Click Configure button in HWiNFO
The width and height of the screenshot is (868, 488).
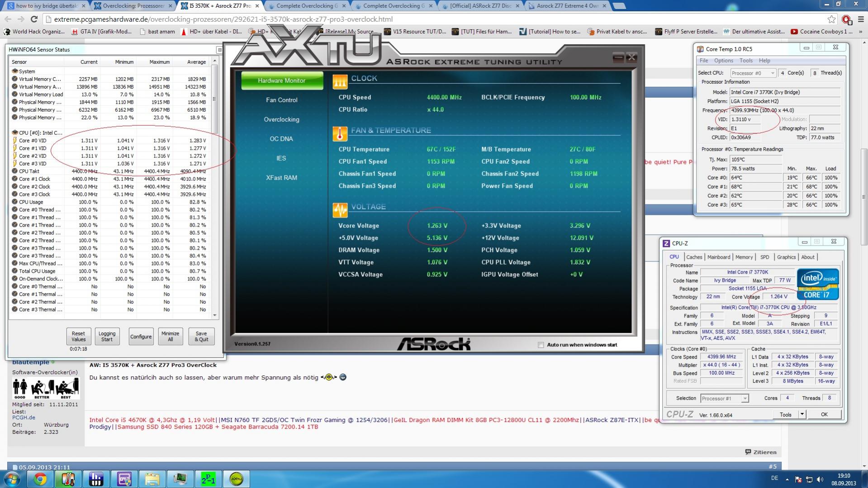click(x=141, y=336)
